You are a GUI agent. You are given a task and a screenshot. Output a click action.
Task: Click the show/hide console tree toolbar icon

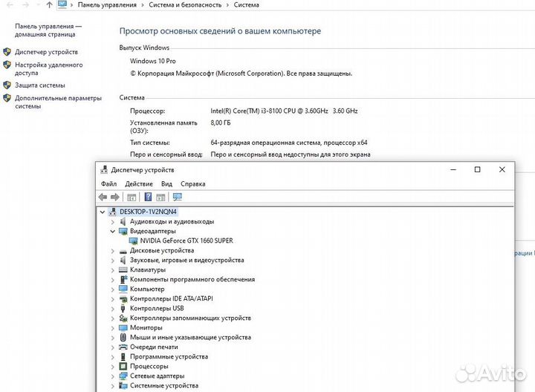pyautogui.click(x=132, y=197)
